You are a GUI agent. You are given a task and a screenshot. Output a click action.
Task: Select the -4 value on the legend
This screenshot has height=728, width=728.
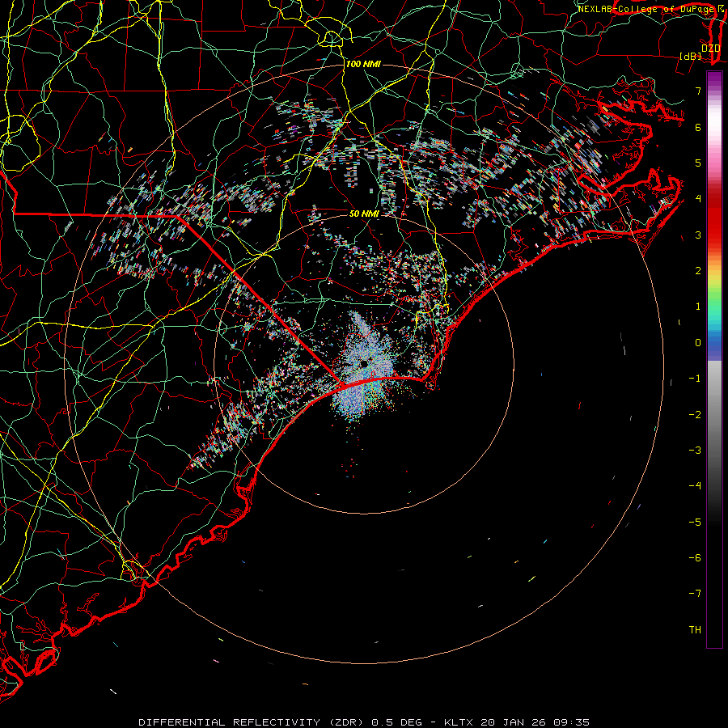point(695,486)
